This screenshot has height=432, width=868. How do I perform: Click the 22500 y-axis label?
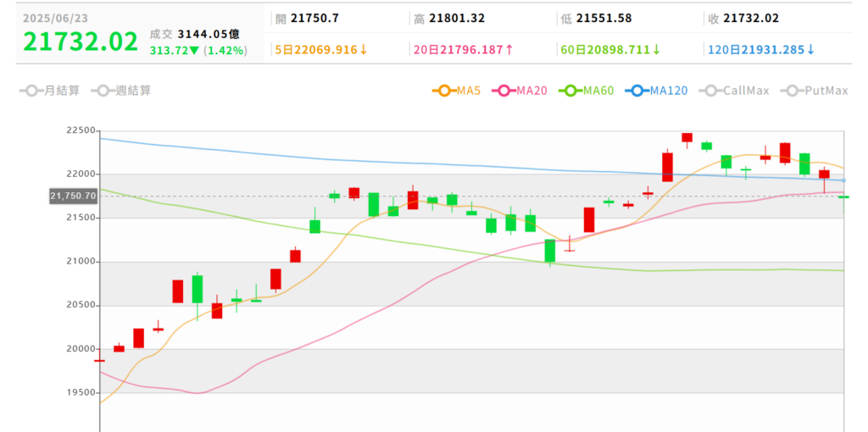(x=81, y=130)
